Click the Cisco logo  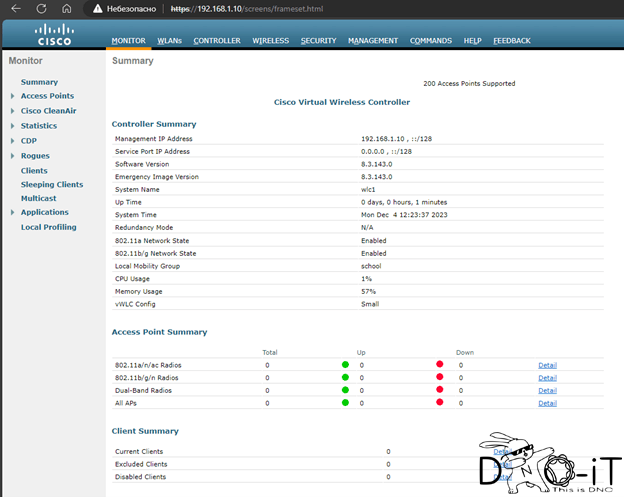pyautogui.click(x=55, y=35)
